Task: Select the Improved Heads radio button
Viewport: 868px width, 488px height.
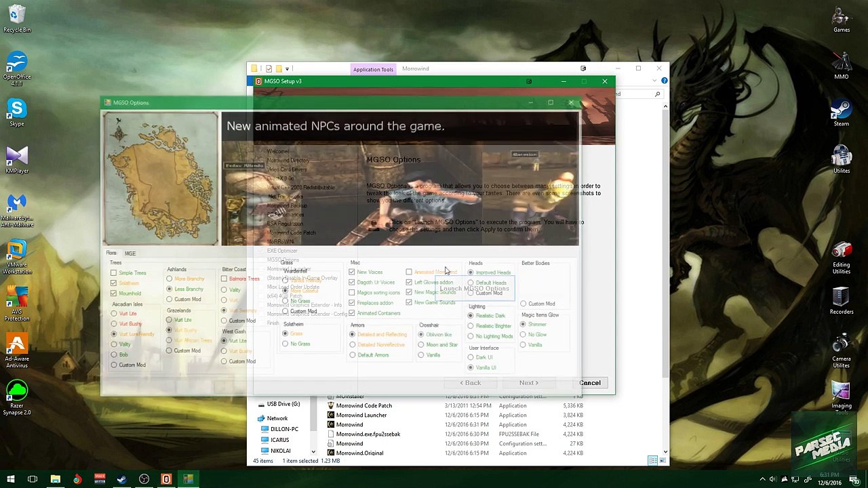Action: click(x=471, y=272)
